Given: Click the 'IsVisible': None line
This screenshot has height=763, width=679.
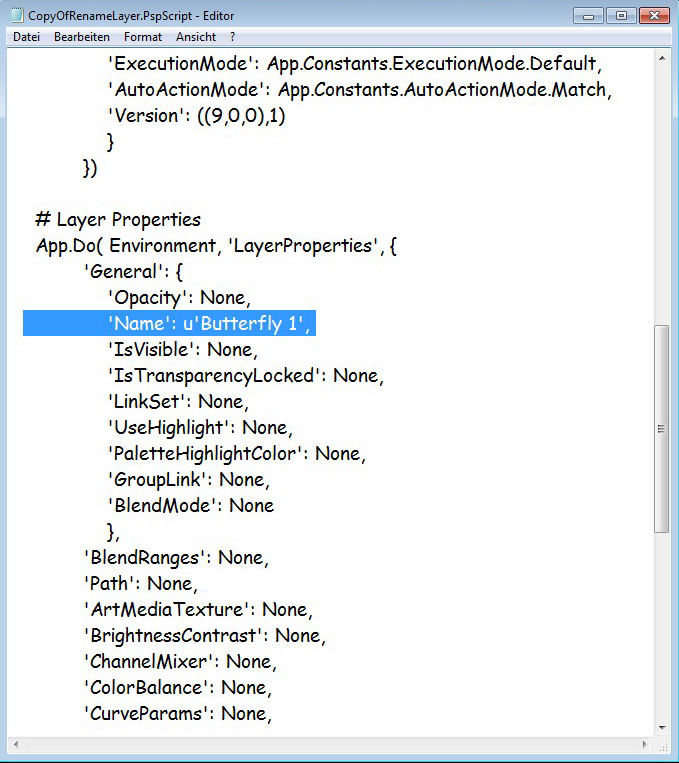Looking at the screenshot, I should tap(183, 349).
